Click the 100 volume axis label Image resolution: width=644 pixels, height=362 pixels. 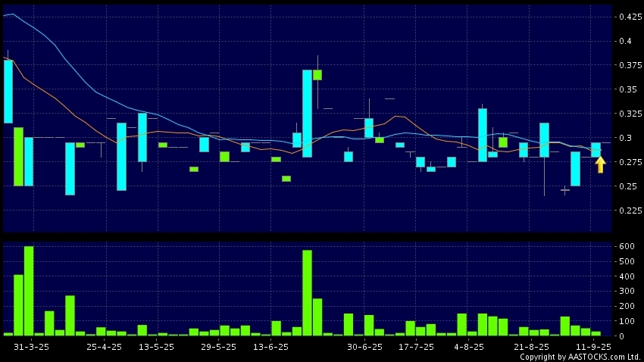[x=627, y=321]
